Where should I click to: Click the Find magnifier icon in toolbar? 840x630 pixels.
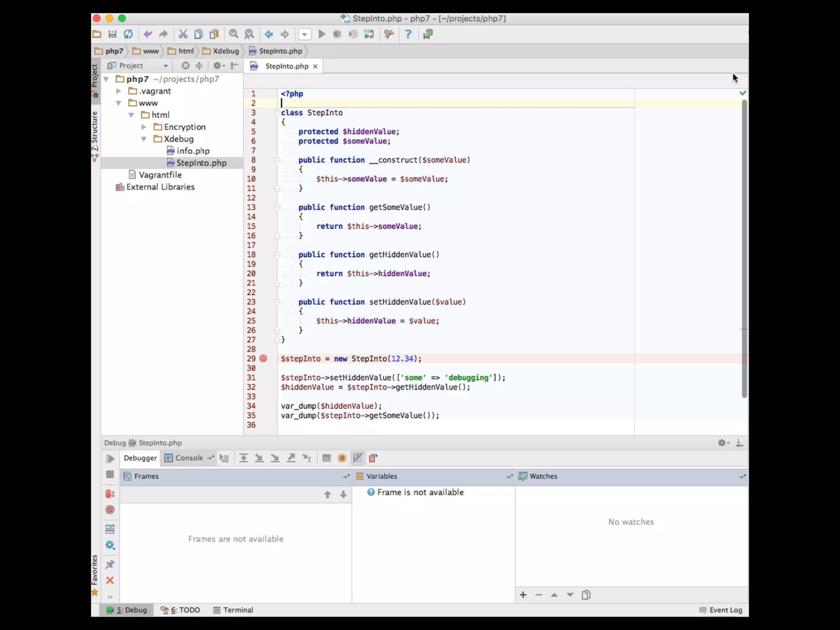[x=234, y=34]
